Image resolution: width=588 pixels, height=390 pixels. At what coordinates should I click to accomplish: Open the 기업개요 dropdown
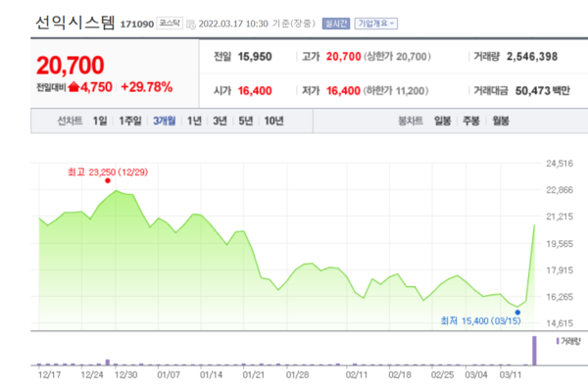point(375,24)
